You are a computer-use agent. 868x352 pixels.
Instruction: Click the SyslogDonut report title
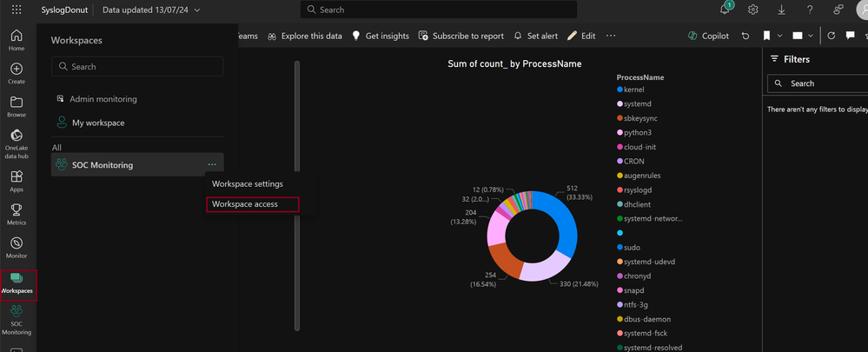point(65,10)
